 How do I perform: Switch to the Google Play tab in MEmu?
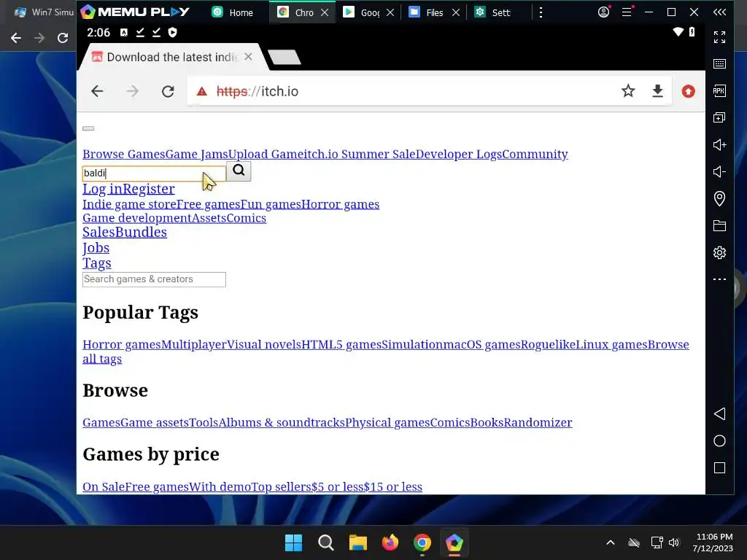coord(362,12)
